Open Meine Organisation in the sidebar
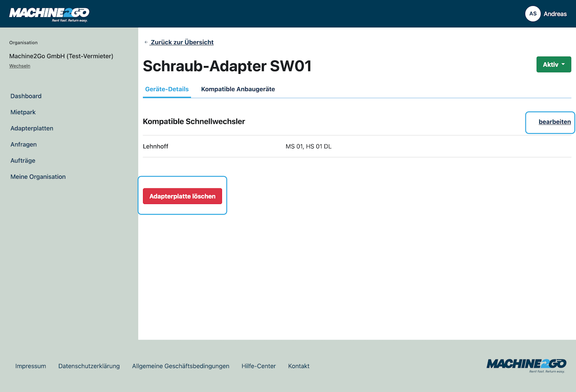The width and height of the screenshot is (576, 392). 38,177
